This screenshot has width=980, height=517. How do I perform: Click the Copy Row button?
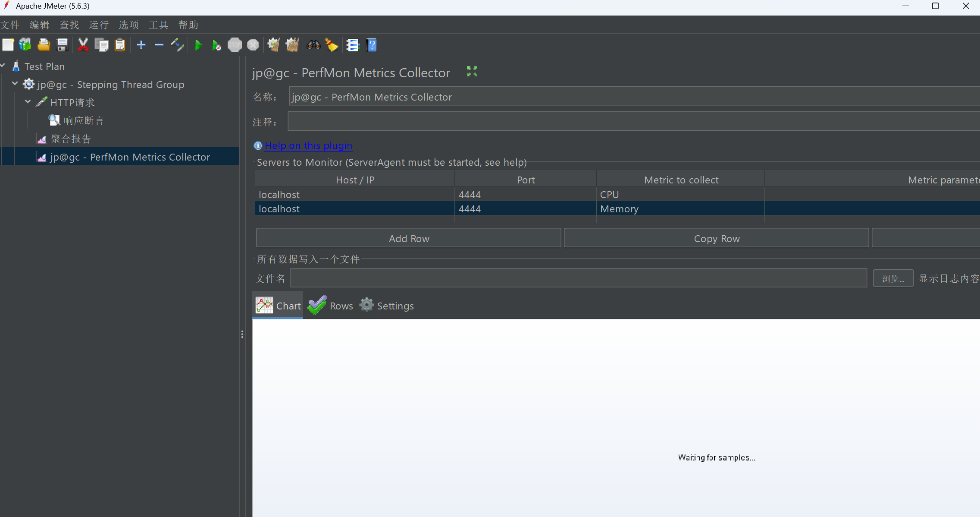click(717, 238)
